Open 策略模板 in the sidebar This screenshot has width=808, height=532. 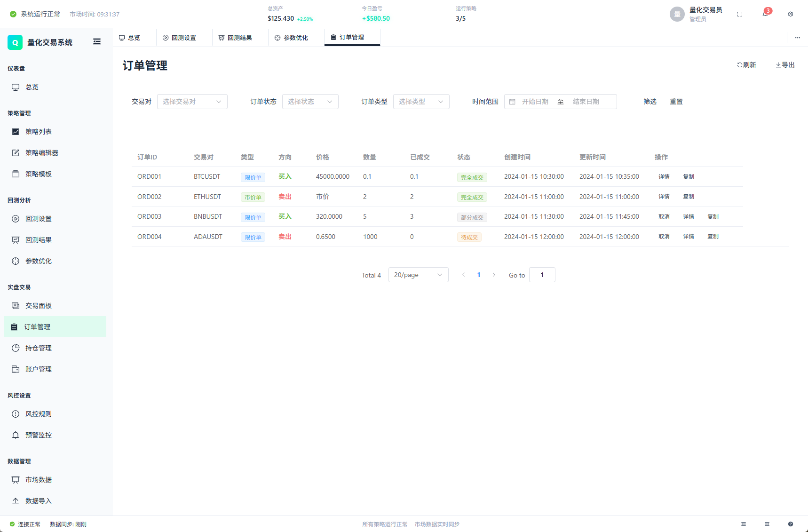(x=55, y=174)
